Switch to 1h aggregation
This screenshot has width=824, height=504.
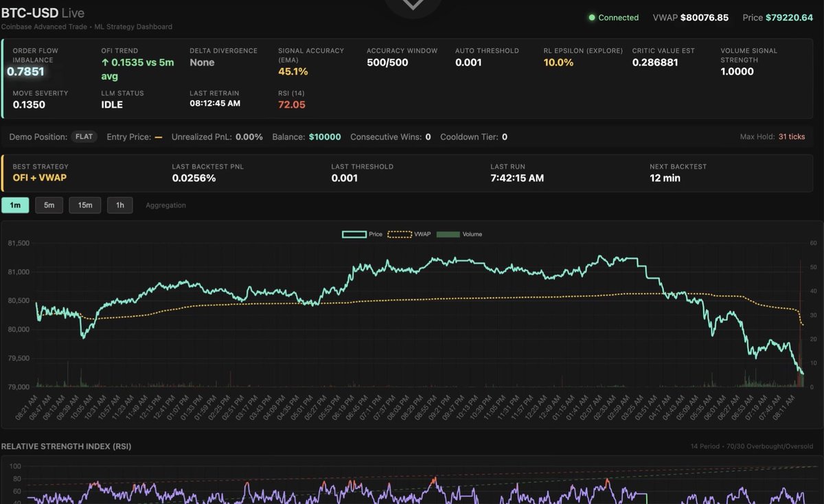pyautogui.click(x=120, y=205)
